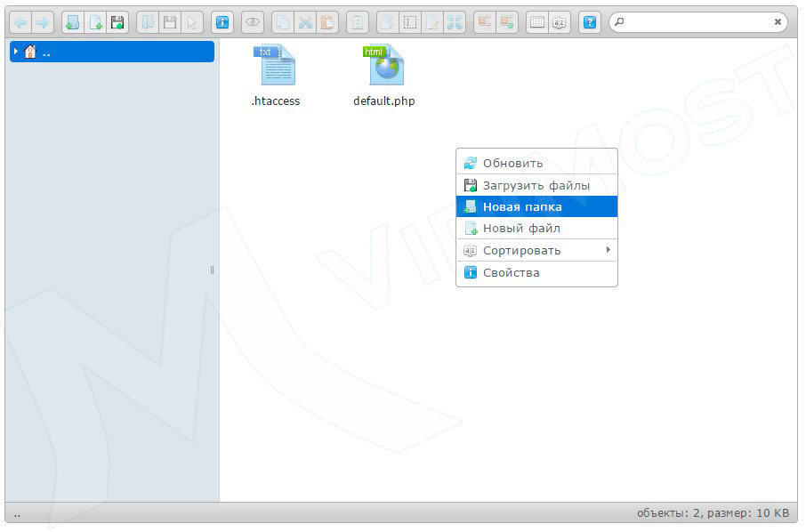Select the default.php file icon
The height and width of the screenshot is (532, 806).
384,65
